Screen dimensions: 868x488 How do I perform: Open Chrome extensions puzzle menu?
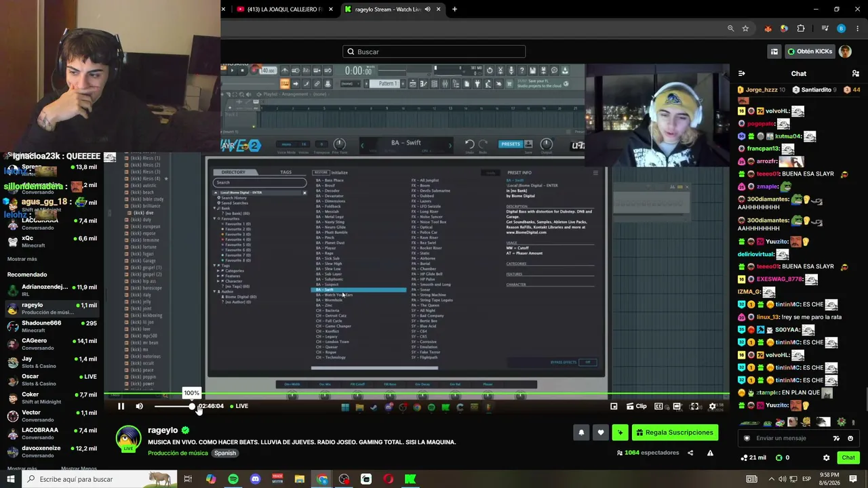coord(801,28)
